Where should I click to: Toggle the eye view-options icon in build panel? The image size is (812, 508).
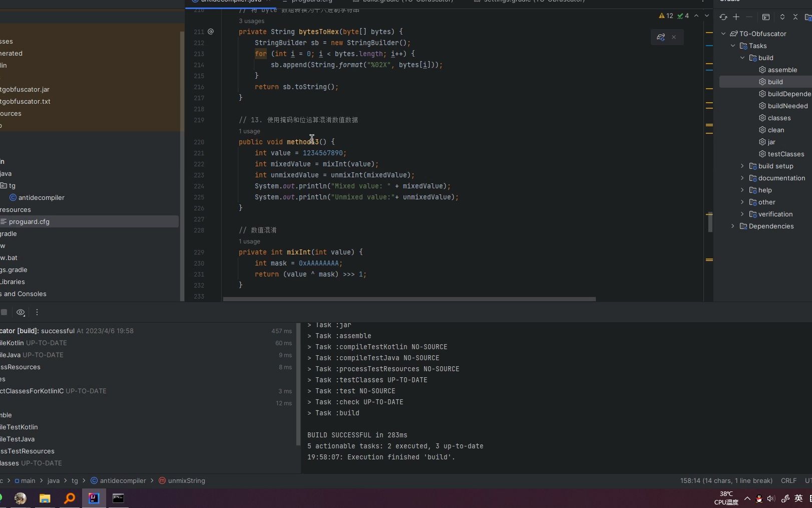tap(21, 312)
